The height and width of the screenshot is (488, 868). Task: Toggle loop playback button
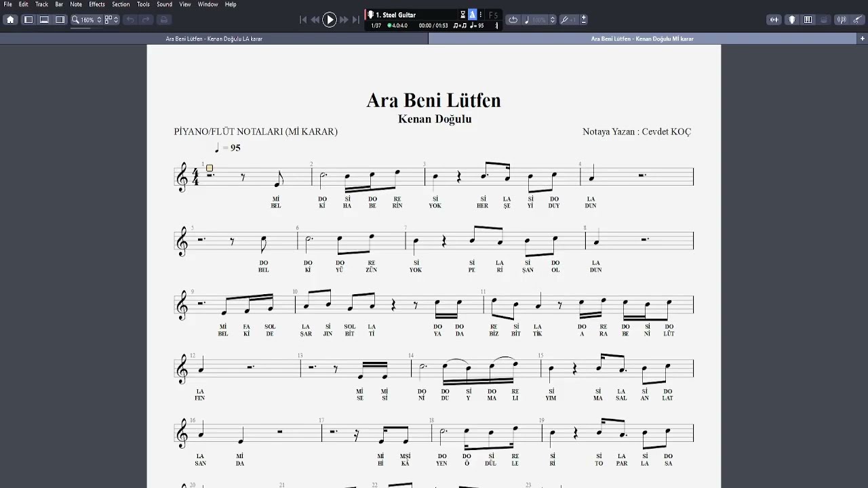[x=513, y=20]
